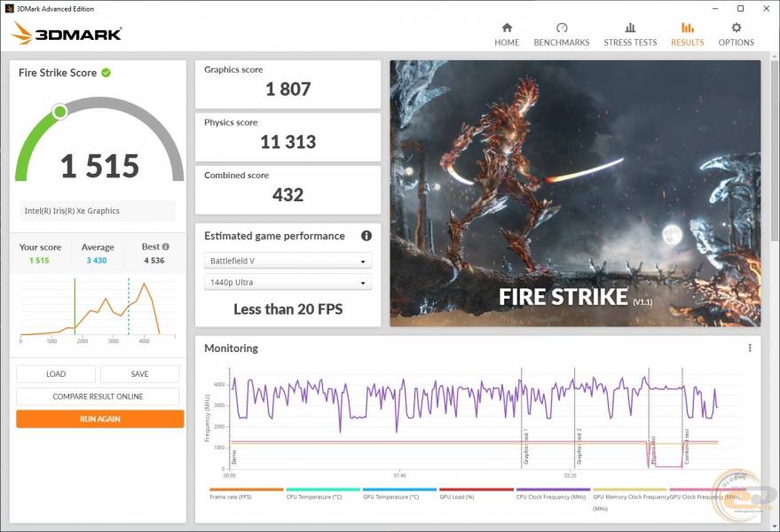Click the Best score info icon
The image size is (780, 532).
pos(166,246)
